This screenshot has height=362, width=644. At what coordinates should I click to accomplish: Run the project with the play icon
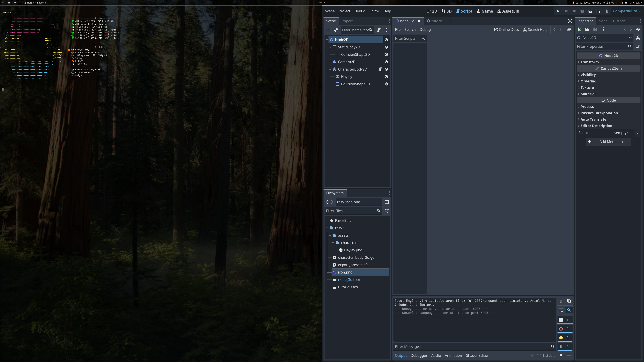558,11
